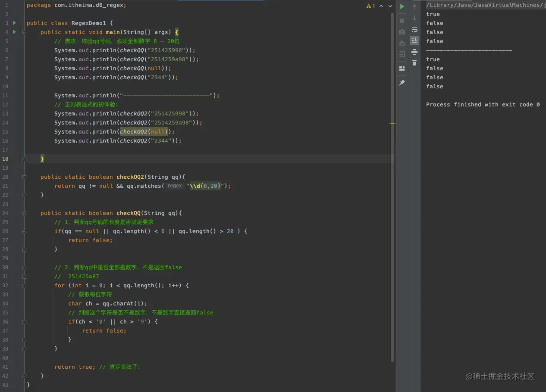Viewport: 546px width, 392px height.
Task: Open the Restore Layout icon in the run toolbar
Action: [402, 68]
